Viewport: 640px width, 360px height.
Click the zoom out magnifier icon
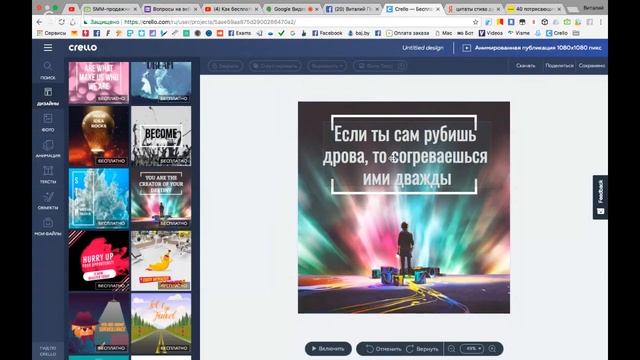(x=451, y=349)
